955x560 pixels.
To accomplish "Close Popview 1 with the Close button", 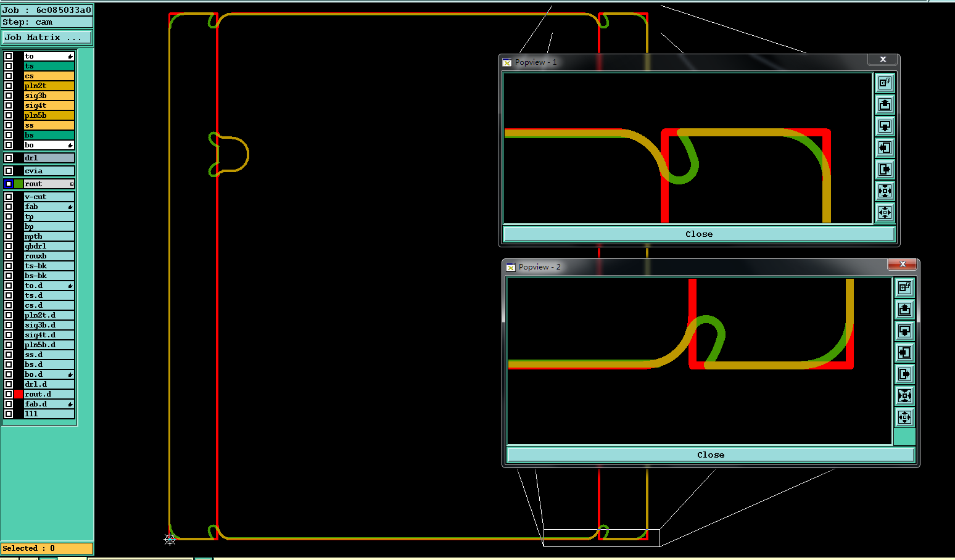I will [x=699, y=234].
